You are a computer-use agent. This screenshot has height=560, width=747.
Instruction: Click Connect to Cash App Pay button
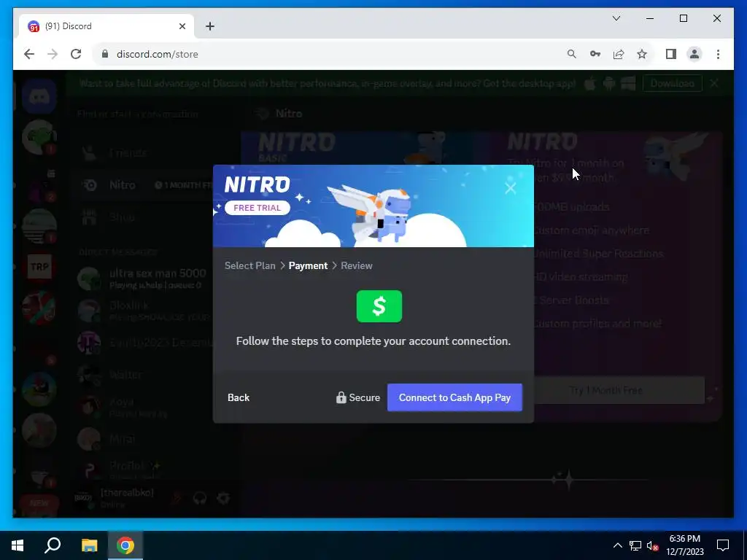click(454, 397)
